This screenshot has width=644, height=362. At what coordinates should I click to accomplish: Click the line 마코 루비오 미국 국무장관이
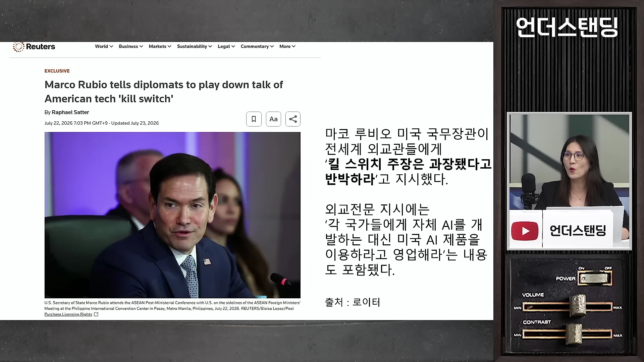pos(407,134)
